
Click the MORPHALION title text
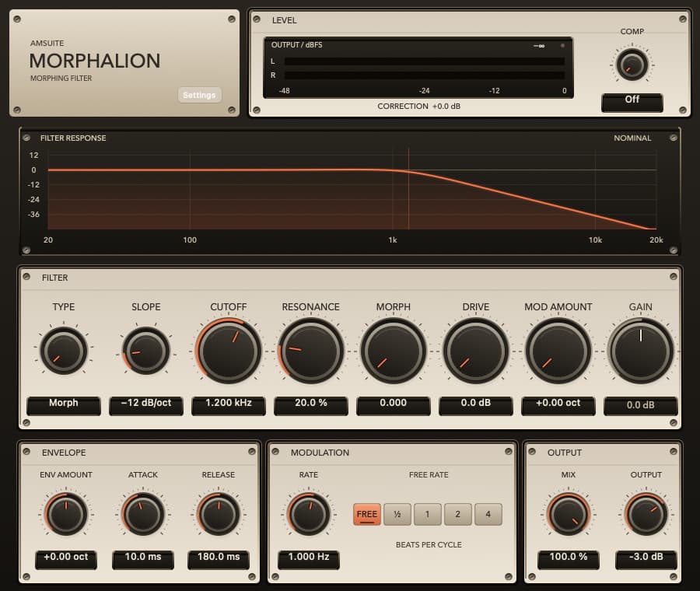click(x=95, y=61)
